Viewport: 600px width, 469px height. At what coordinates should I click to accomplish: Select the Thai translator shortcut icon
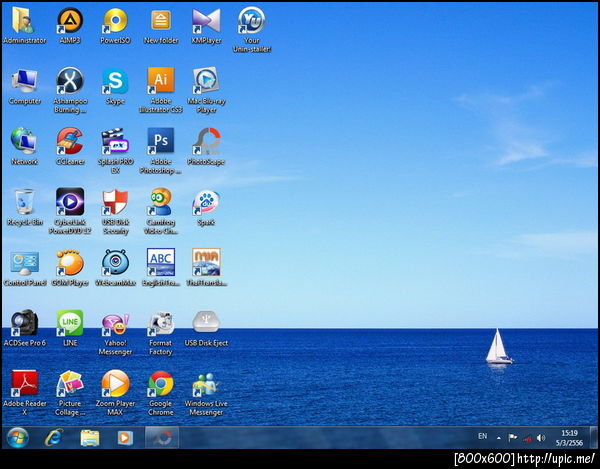[206, 262]
